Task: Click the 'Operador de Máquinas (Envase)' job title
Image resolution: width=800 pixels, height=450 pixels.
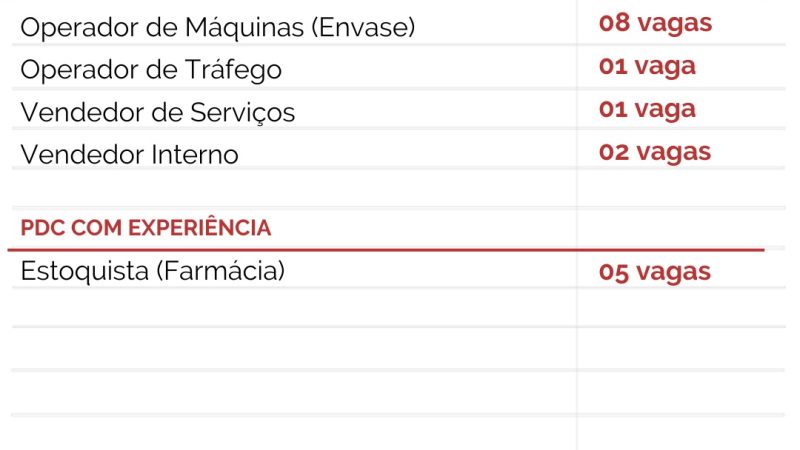Action: (x=217, y=28)
